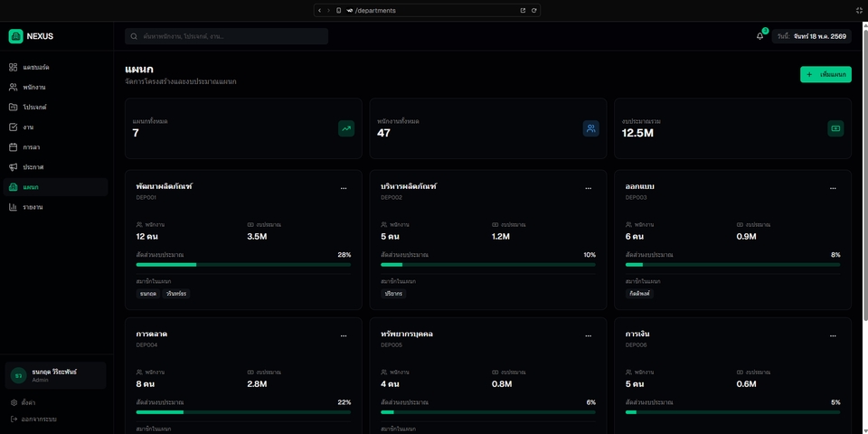Image resolution: width=868 pixels, height=434 pixels.
Task: Click the บริหารผลิตภัณฑ์ department title
Action: [409, 186]
